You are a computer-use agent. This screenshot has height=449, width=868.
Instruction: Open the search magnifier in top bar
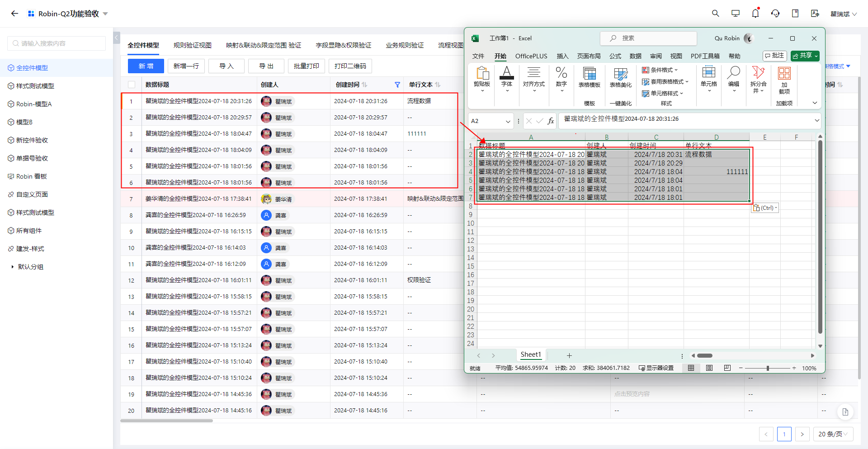(x=715, y=14)
